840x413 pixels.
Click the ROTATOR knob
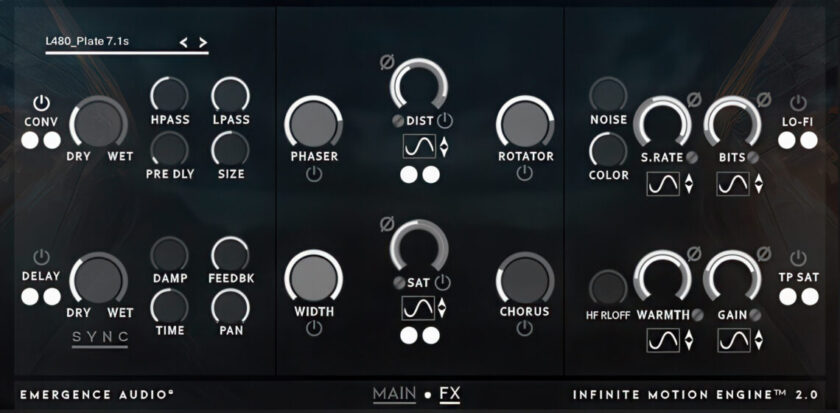click(x=525, y=122)
